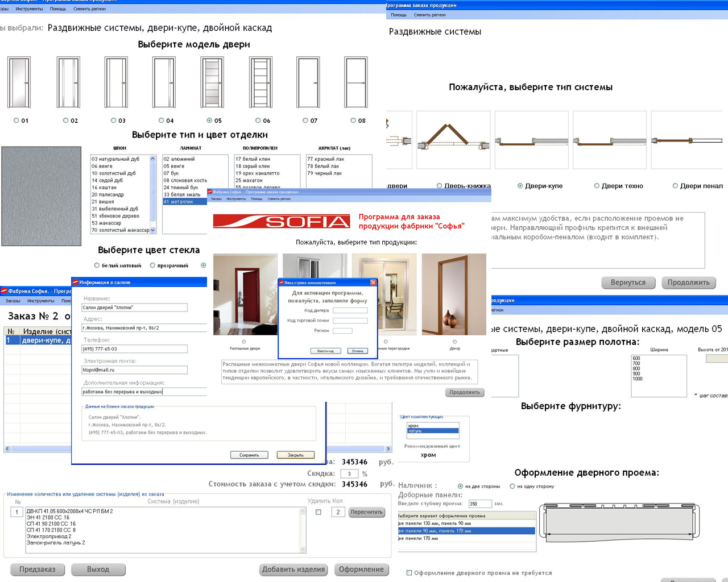This screenshot has width=728, height=582.
Task: Select the Дверь-книжка folding door diagram
Action: [x=453, y=140]
